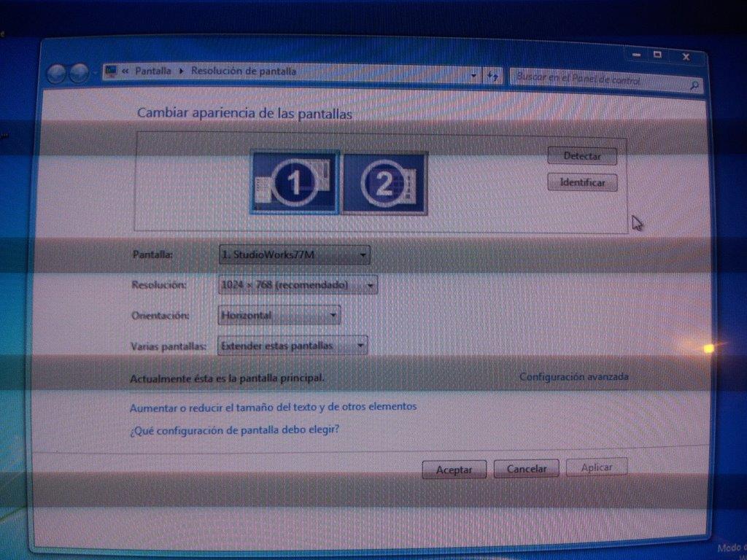Select monitor 1 display icon
The image size is (747, 560).
295,182
